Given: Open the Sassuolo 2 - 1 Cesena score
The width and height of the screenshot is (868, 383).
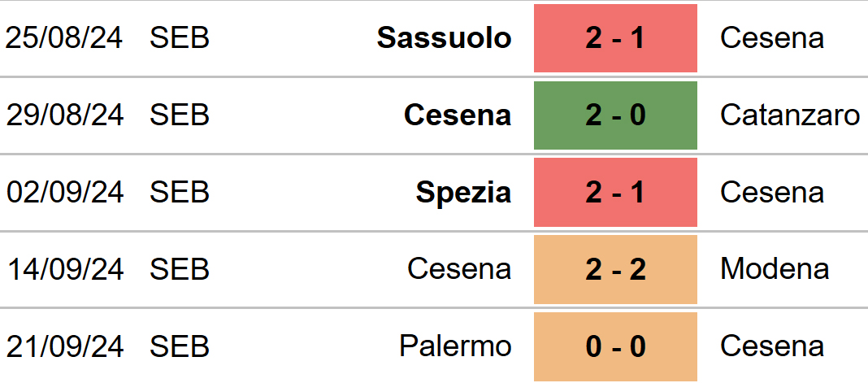Looking at the screenshot, I should pyautogui.click(x=615, y=38).
